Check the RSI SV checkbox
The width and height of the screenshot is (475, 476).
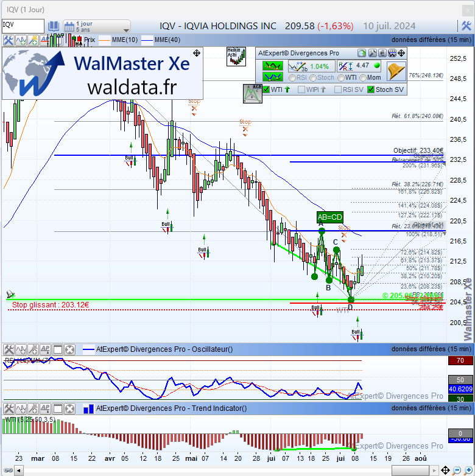(338, 89)
